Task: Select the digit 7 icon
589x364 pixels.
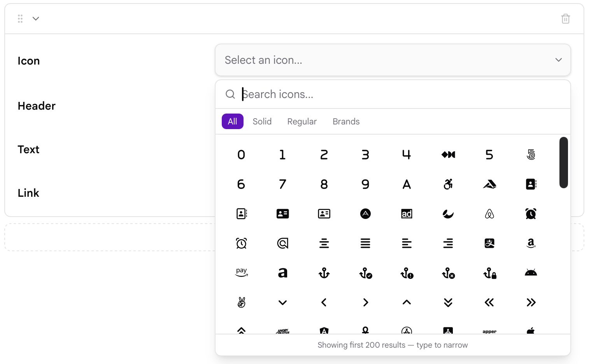Action: click(x=283, y=184)
